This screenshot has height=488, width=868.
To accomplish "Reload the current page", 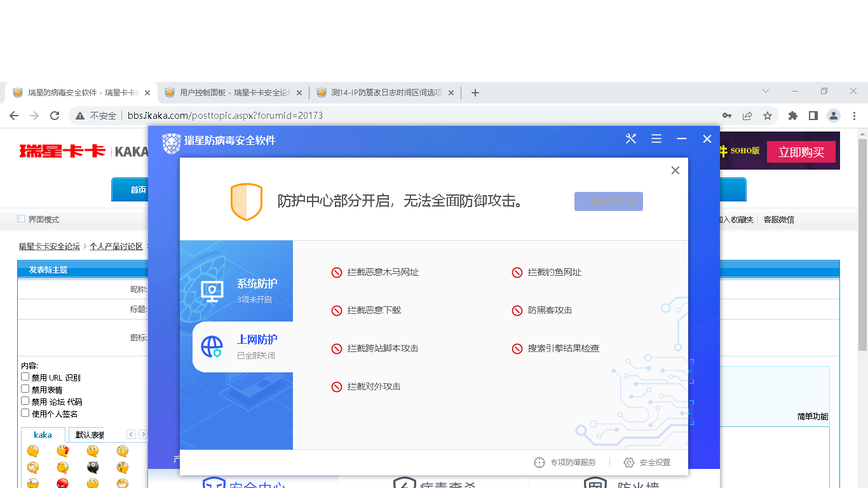I will 55,116.
